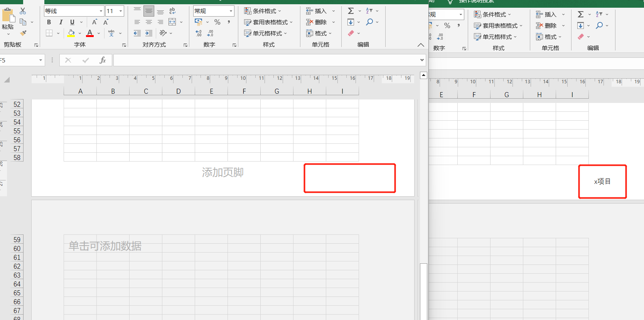Click the Decrease Font Size icon
Screen dimensions: 644x320
tap(106, 22)
